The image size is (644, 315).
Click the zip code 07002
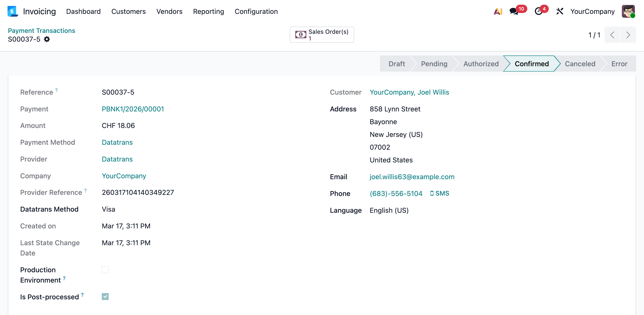(x=380, y=147)
